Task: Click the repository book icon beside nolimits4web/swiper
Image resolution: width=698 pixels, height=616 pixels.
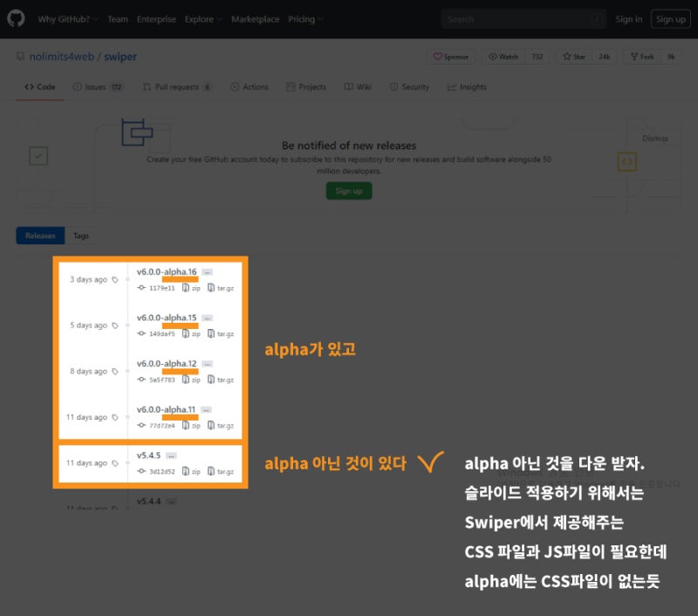Action: (20, 56)
